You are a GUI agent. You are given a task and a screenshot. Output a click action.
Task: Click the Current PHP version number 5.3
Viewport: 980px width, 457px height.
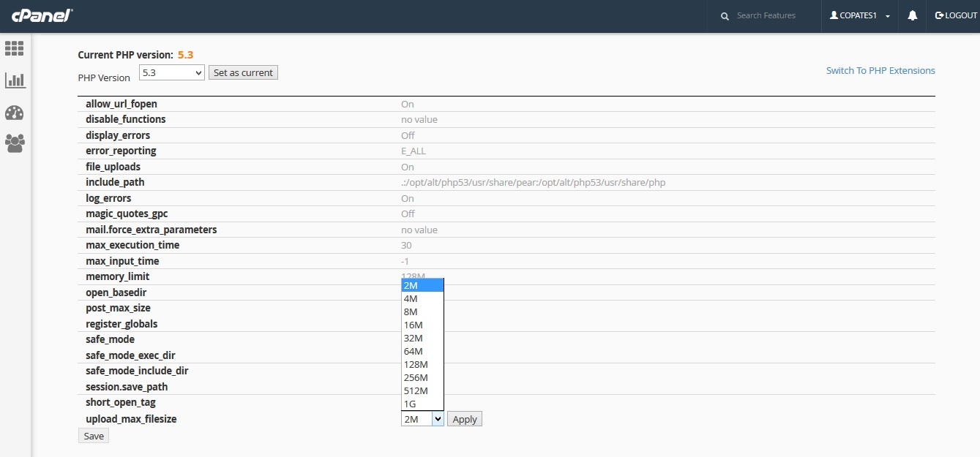(x=185, y=54)
